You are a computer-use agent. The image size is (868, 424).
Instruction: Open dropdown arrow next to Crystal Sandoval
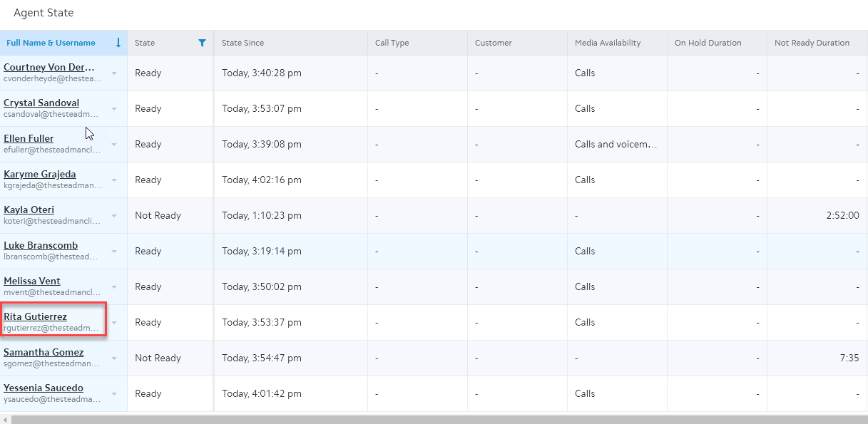tap(114, 108)
